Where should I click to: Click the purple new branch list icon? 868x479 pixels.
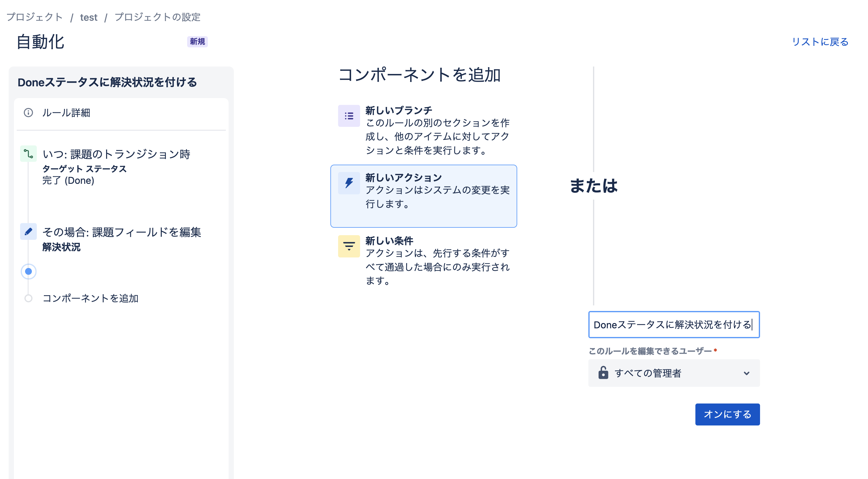point(349,116)
